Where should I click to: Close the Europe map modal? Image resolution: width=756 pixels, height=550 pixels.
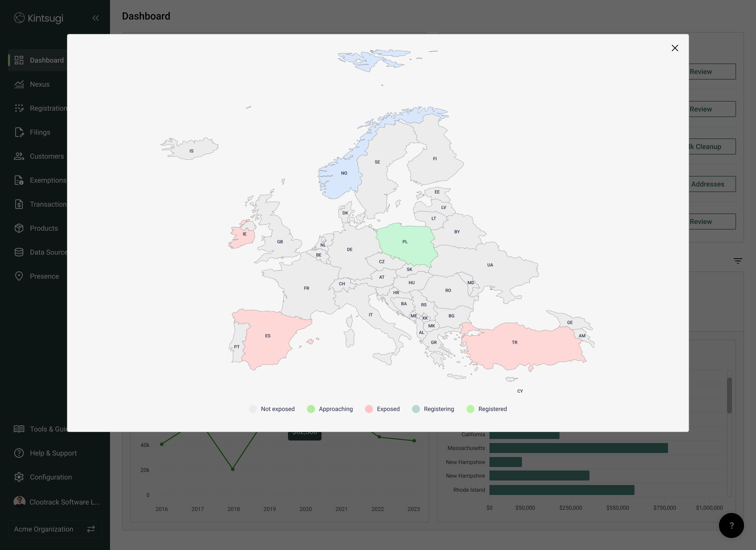pos(675,48)
